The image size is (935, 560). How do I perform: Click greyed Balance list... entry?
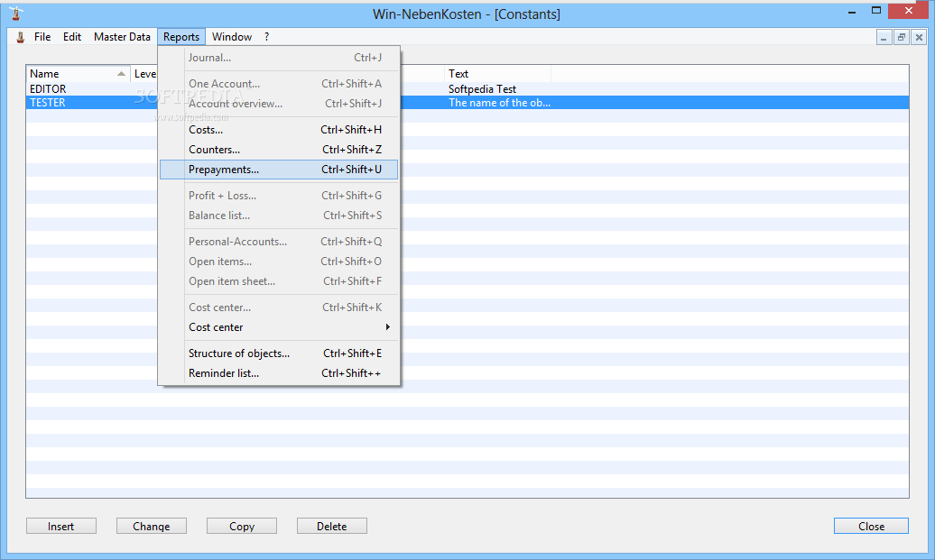pos(279,215)
